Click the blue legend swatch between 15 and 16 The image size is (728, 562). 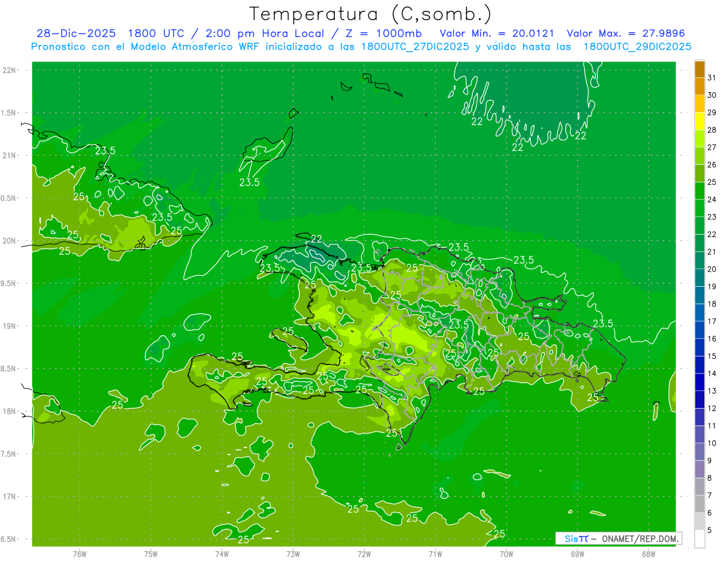tap(699, 347)
